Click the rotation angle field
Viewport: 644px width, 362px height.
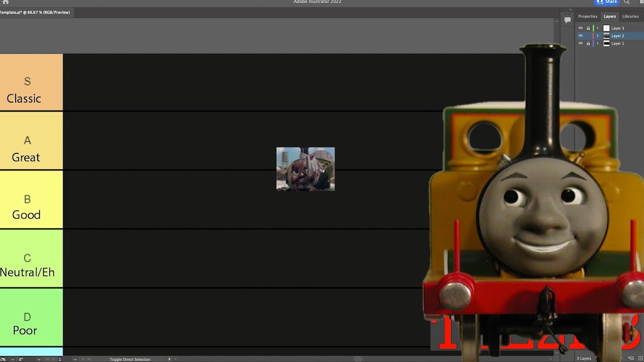[x=25, y=359]
